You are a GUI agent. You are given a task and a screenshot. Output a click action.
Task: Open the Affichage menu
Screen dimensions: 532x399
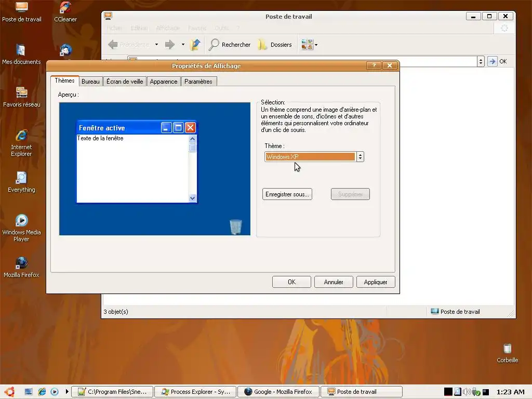[168, 28]
